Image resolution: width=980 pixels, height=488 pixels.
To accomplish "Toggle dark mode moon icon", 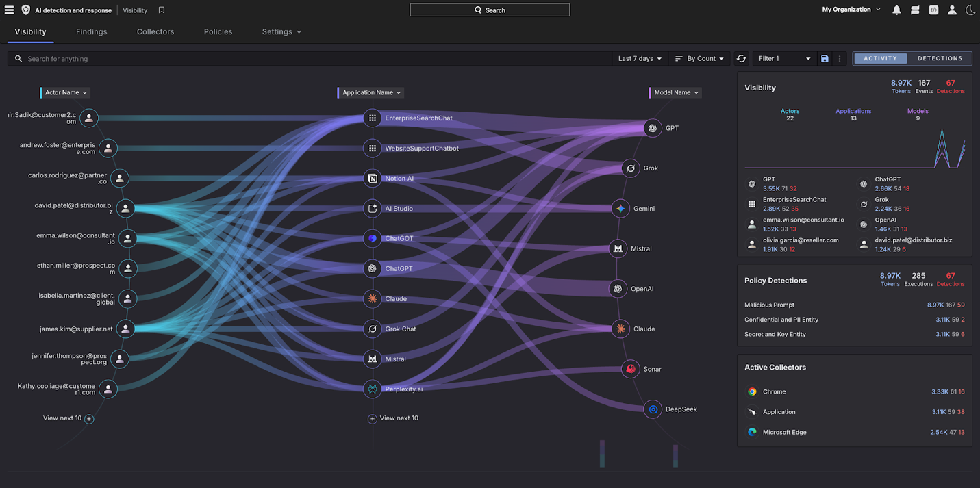I will pyautogui.click(x=970, y=10).
